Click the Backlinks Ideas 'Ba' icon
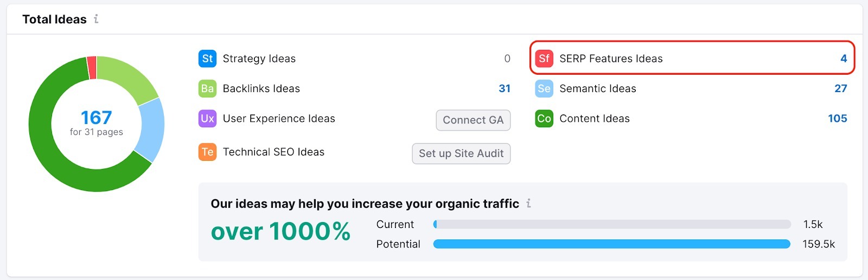The width and height of the screenshot is (868, 280). (207, 88)
